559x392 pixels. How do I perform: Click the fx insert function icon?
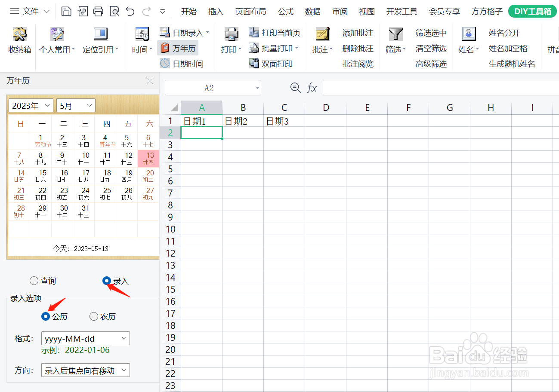coord(312,88)
